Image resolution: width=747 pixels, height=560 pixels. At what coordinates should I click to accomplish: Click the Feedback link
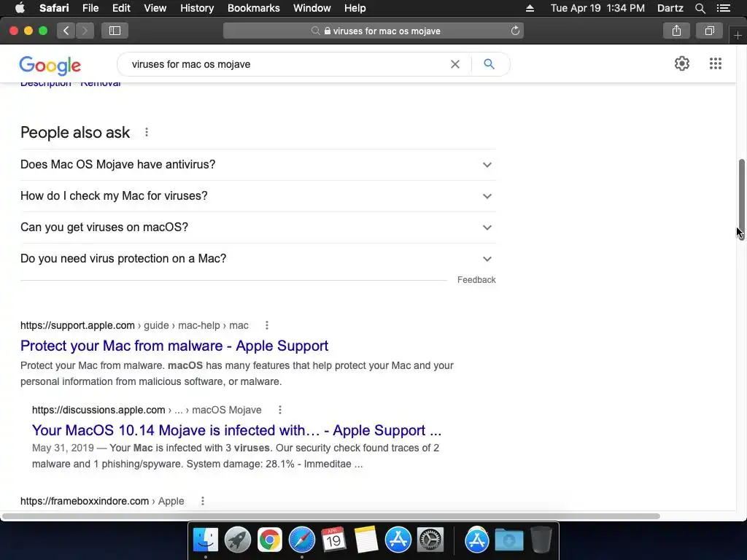click(x=476, y=280)
